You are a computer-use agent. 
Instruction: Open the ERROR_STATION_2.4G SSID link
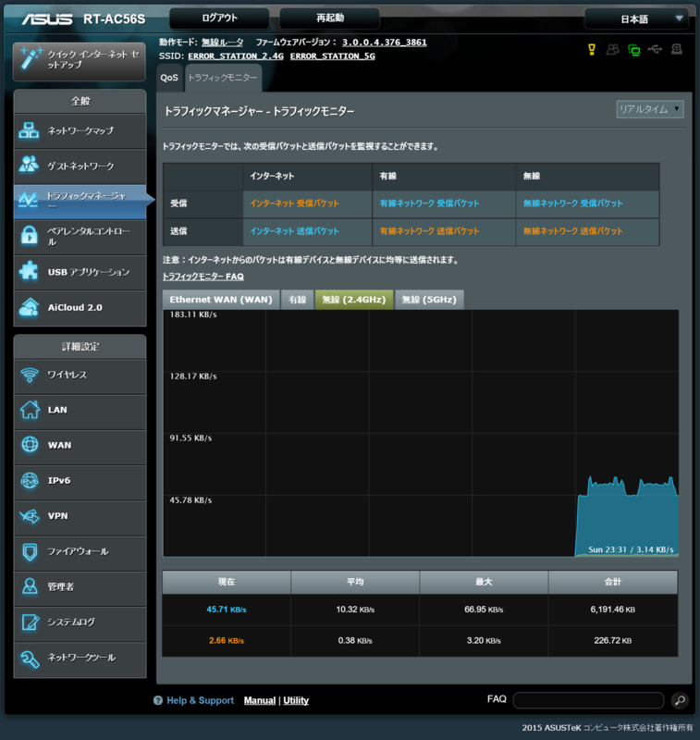tap(236, 56)
